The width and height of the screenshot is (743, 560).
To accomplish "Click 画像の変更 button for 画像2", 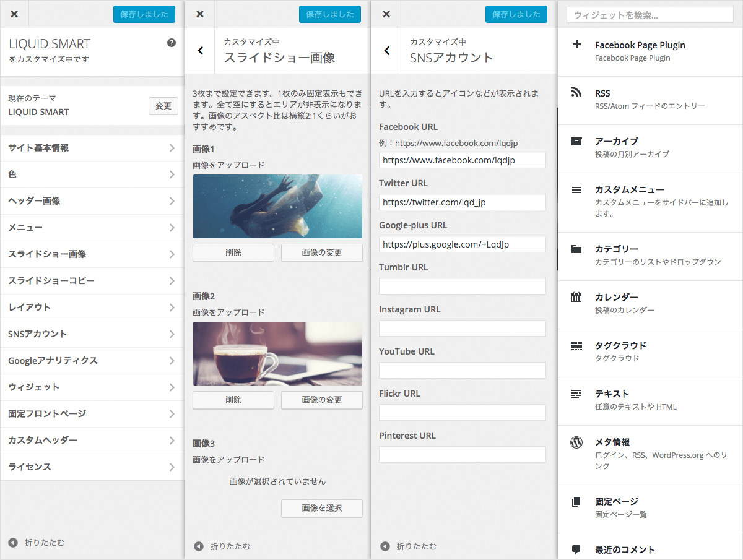I will pos(322,400).
